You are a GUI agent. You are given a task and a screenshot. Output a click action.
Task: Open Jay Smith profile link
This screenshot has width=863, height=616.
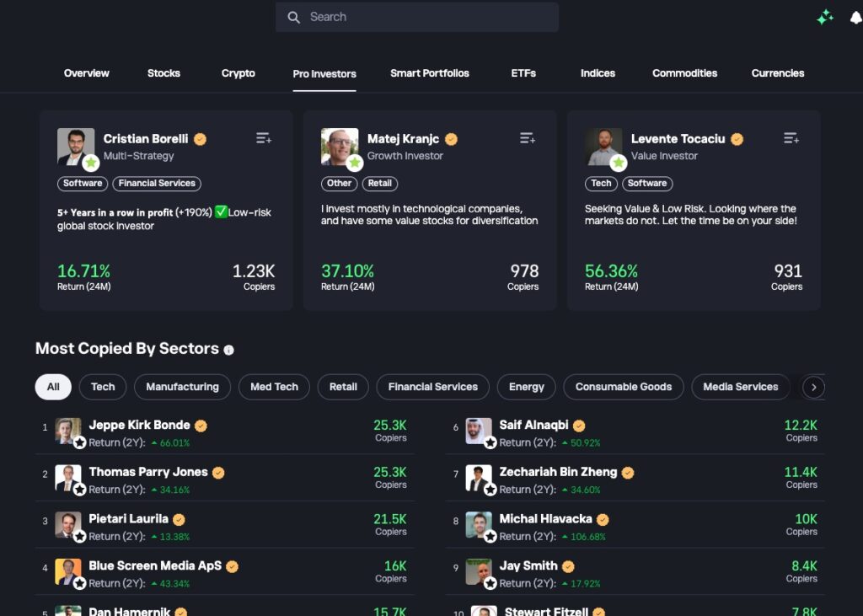pyautogui.click(x=528, y=566)
